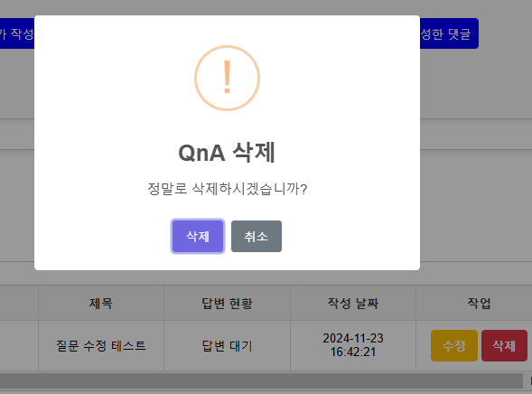Click the QnA 삭제 dialog title
The width and height of the screenshot is (532, 394).
227,153
